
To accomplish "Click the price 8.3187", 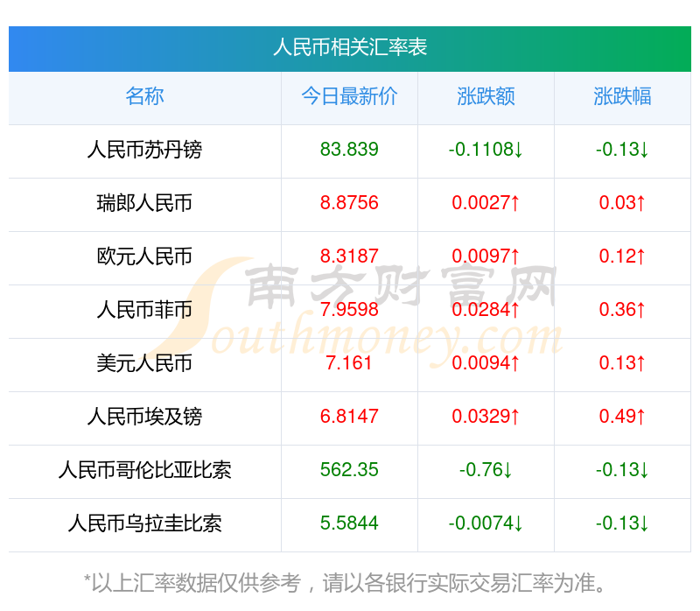I will (349, 256).
